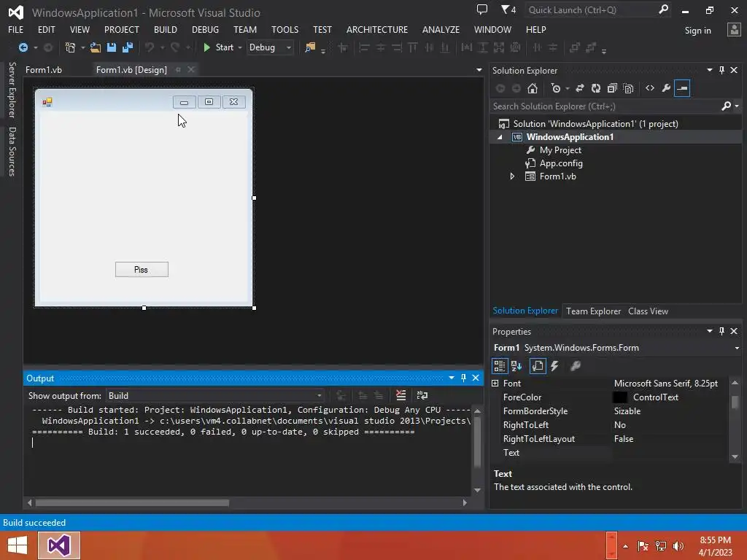
Task: Open the Data Sources side tab
Action: [x=12, y=152]
